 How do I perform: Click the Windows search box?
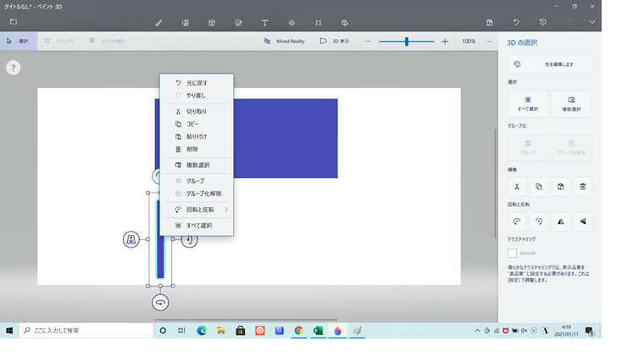coord(86,331)
